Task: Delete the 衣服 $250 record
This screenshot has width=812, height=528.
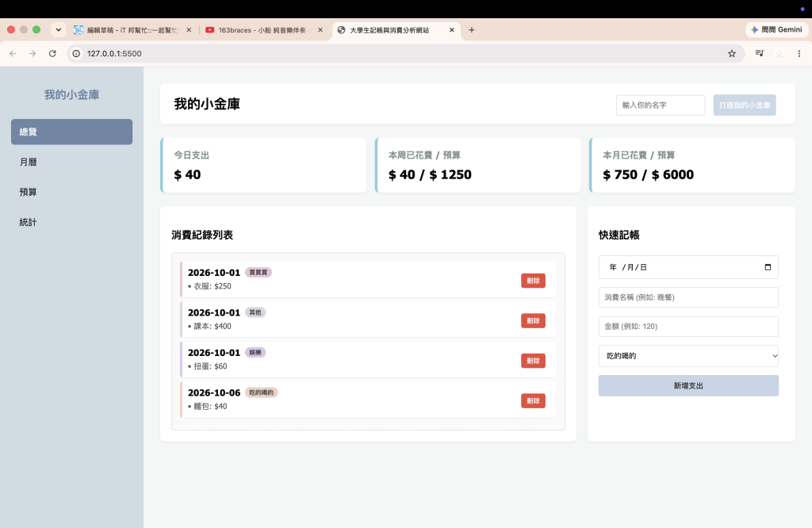Action: pos(533,281)
